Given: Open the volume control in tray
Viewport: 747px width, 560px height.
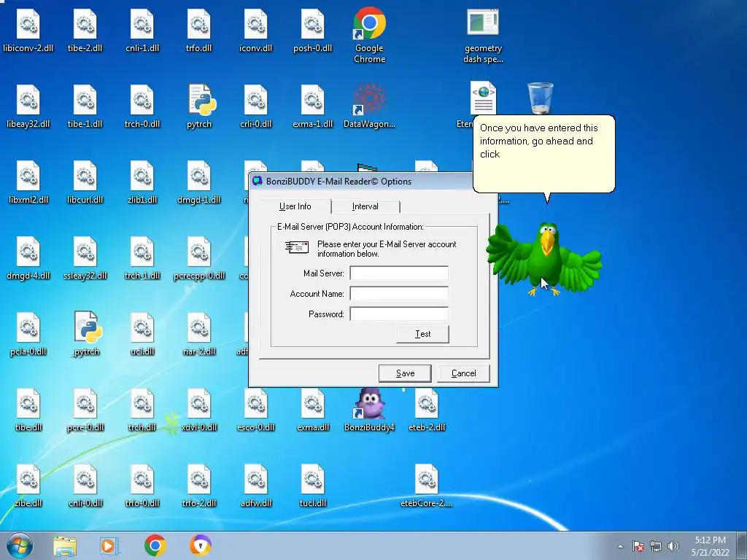Looking at the screenshot, I should click(673, 547).
